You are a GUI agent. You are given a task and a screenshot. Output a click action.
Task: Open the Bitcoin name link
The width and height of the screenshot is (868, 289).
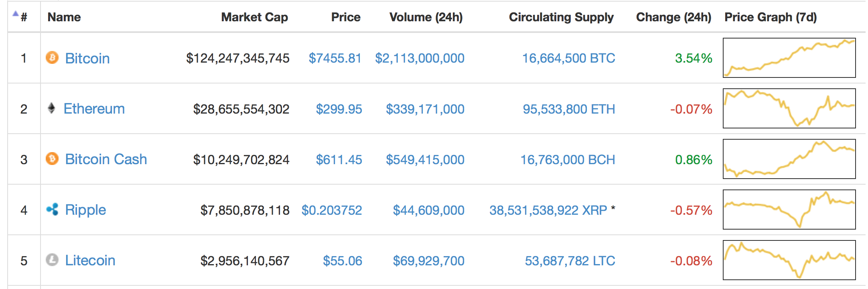pos(87,59)
